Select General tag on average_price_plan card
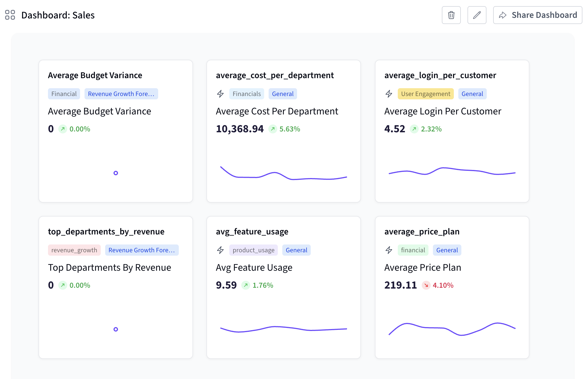The width and height of the screenshot is (588, 379). tap(447, 250)
